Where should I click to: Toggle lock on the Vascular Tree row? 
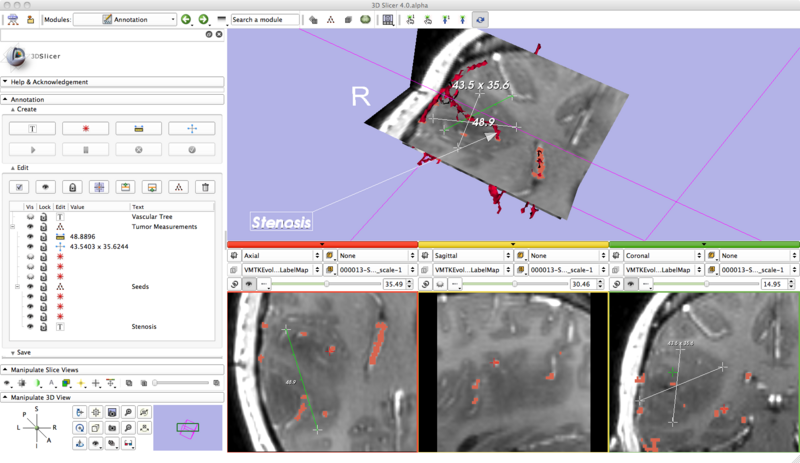click(45, 217)
